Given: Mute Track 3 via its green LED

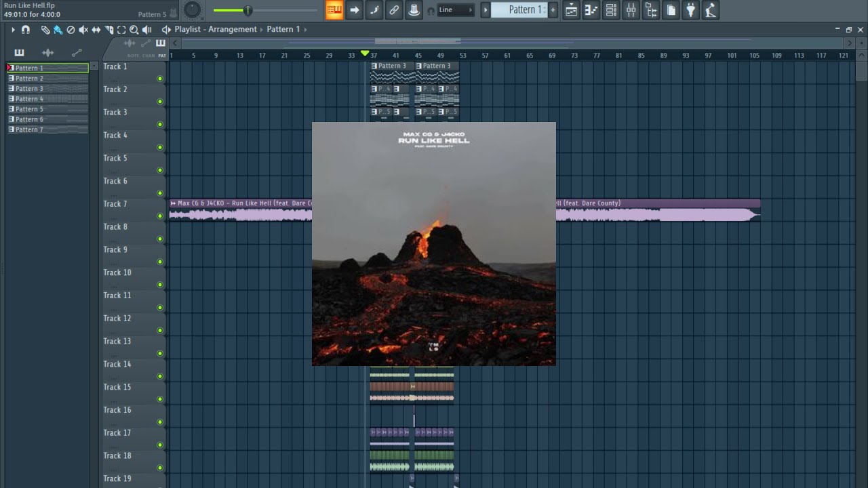Looking at the screenshot, I should pyautogui.click(x=160, y=125).
